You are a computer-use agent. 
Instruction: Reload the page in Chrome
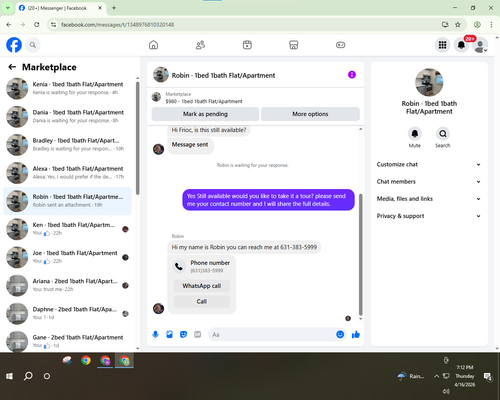(x=37, y=24)
